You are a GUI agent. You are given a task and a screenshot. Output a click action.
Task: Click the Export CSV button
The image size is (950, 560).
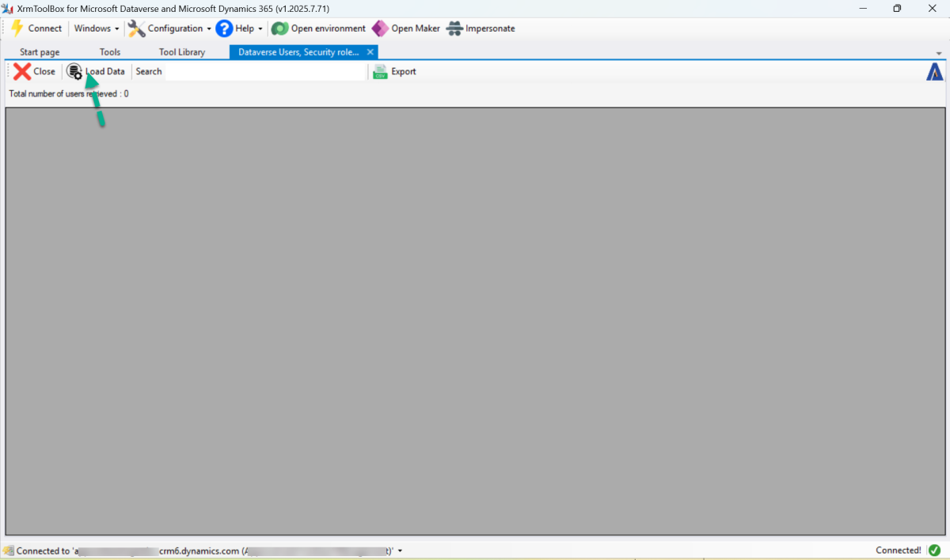click(x=395, y=71)
